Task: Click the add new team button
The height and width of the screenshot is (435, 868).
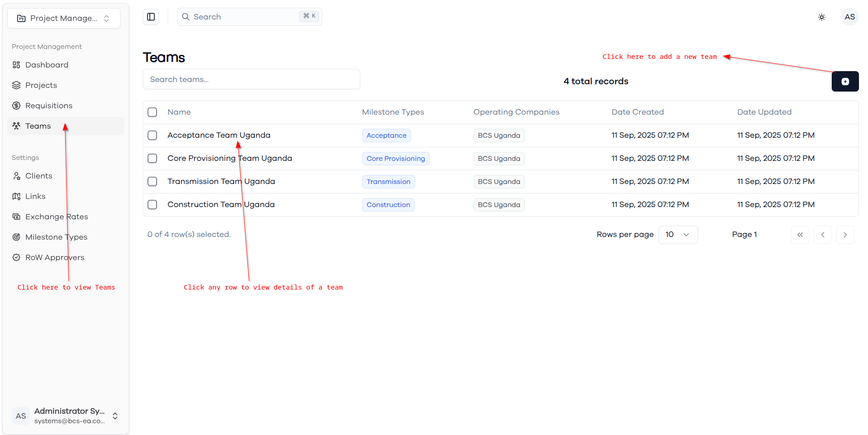Action: coord(845,82)
